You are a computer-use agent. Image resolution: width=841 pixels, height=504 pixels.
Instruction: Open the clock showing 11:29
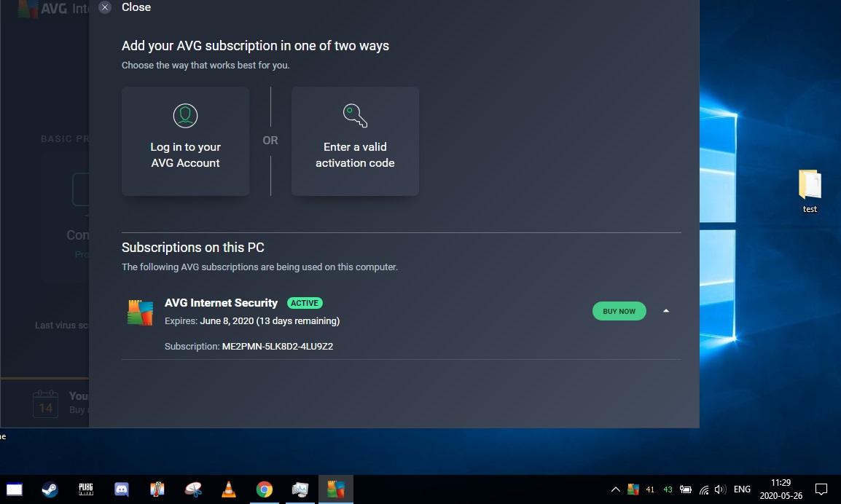781,489
